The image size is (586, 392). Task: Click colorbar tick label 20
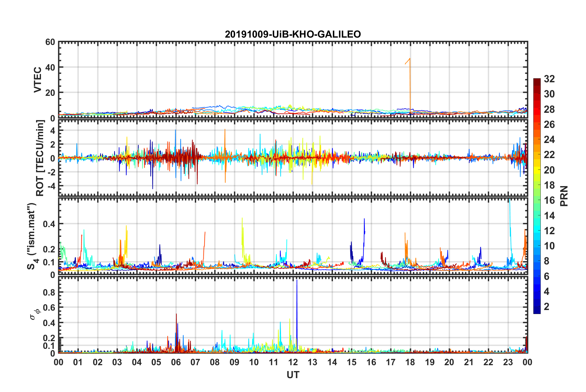[549, 170]
